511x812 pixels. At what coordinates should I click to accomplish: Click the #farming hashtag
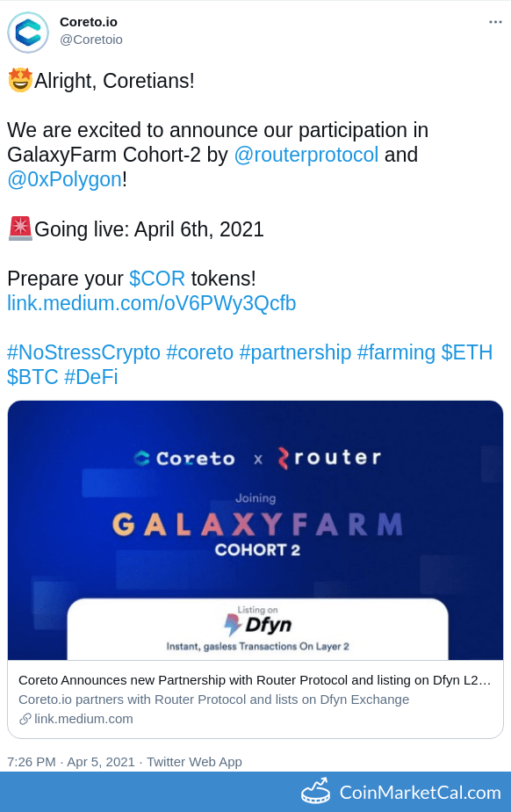pyautogui.click(x=396, y=352)
